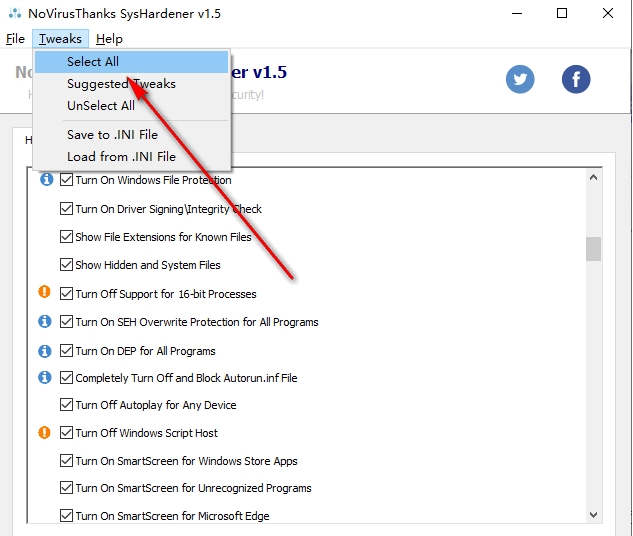This screenshot has height=536, width=633.
Task: Choose Load from .INI File
Action: [132, 156]
